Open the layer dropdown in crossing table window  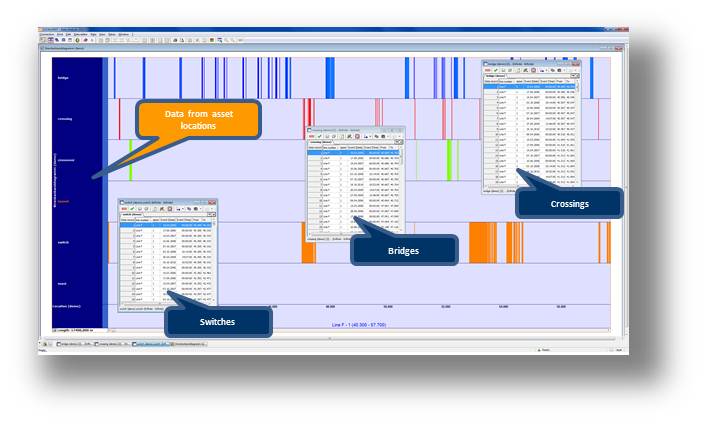(x=398, y=142)
